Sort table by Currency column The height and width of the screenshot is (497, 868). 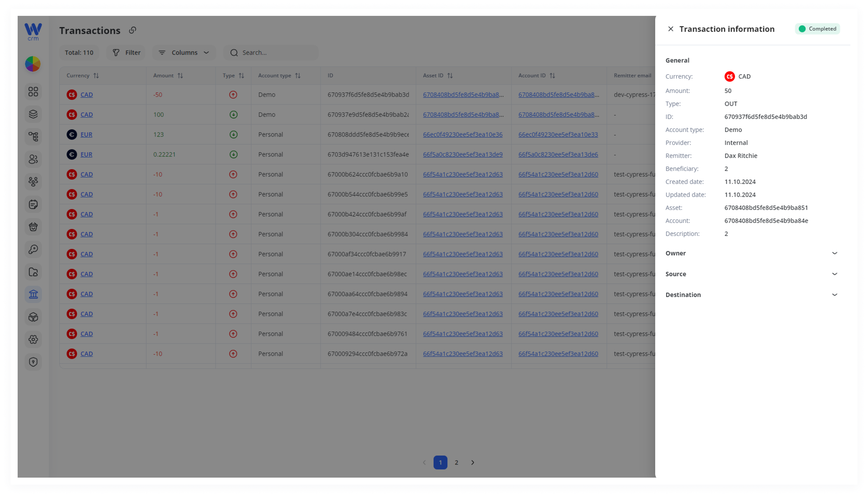tap(96, 75)
